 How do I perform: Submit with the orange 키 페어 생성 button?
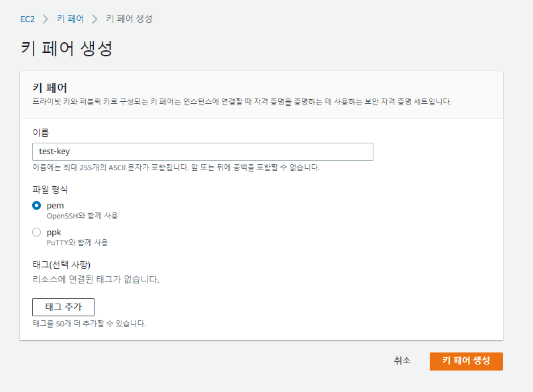(466, 361)
